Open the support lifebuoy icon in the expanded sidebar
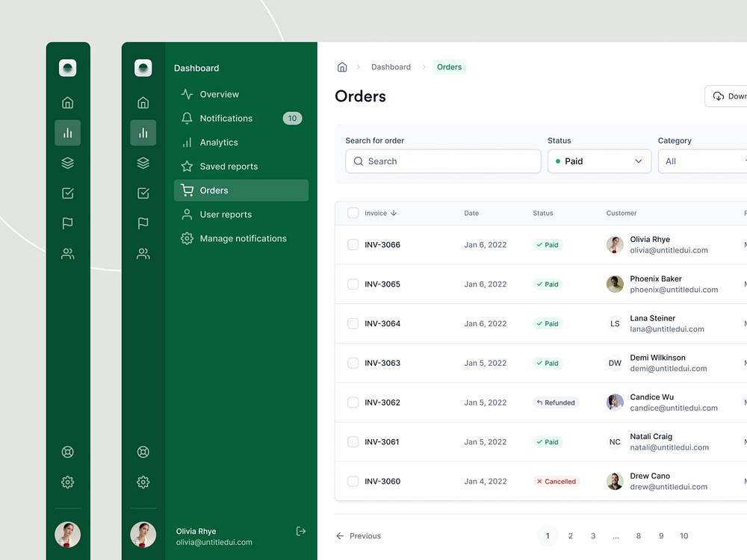747x560 pixels. click(x=143, y=452)
